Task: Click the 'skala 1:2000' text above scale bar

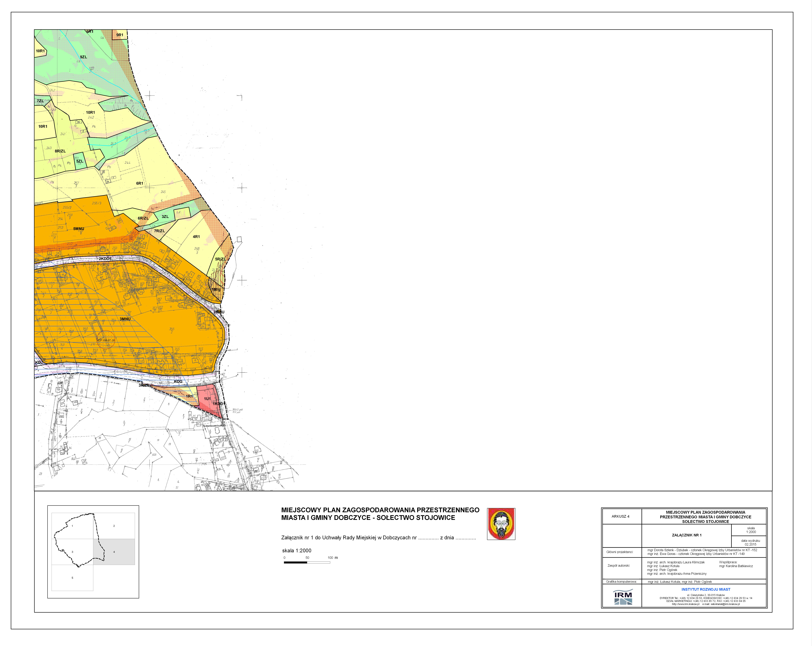Action: click(297, 551)
